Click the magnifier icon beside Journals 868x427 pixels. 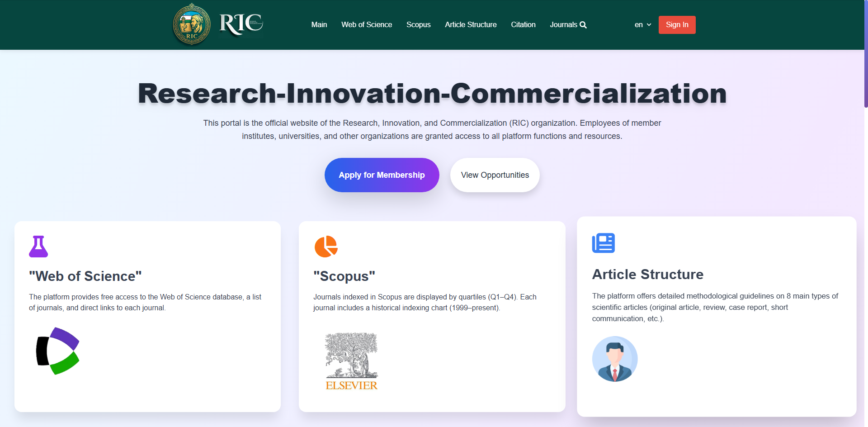[583, 25]
